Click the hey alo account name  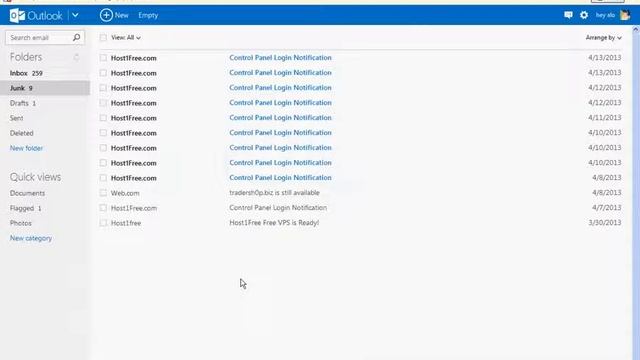tap(605, 15)
